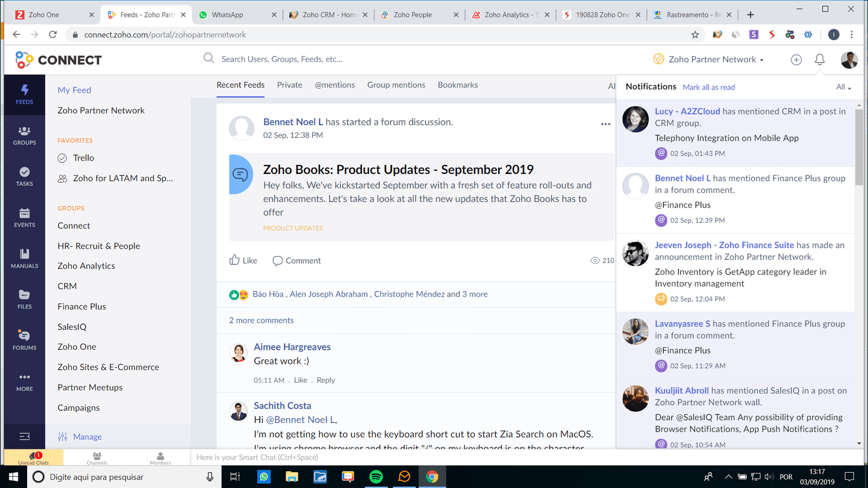Open the Partner Meetups group
This screenshot has height=488, width=868.
coord(90,388)
